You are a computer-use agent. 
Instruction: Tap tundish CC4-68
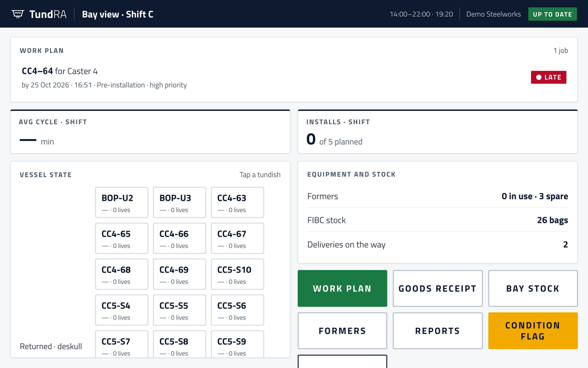(122, 274)
